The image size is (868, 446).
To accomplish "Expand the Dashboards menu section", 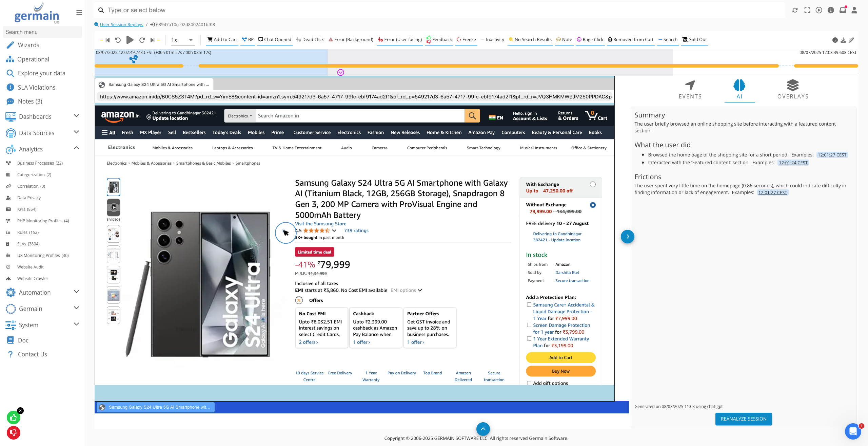I will 76,116.
